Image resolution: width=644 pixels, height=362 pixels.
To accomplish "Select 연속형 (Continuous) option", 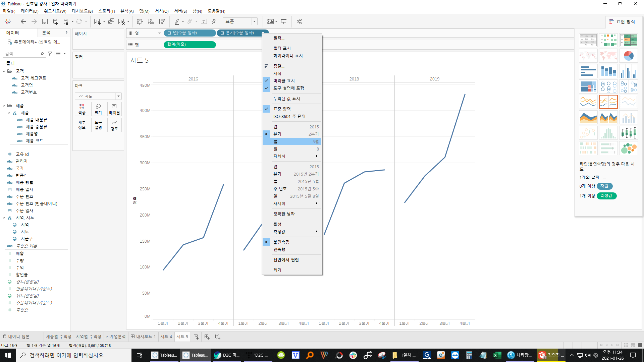I will tap(292, 249).
